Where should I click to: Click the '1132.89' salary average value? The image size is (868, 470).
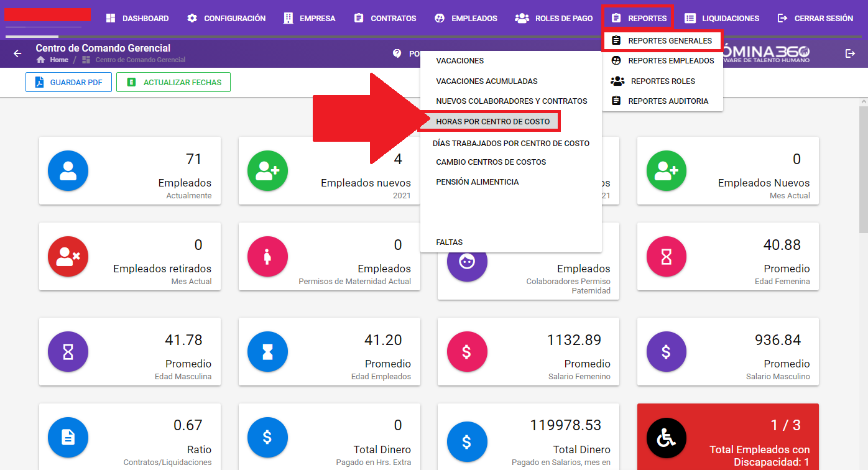tap(575, 340)
